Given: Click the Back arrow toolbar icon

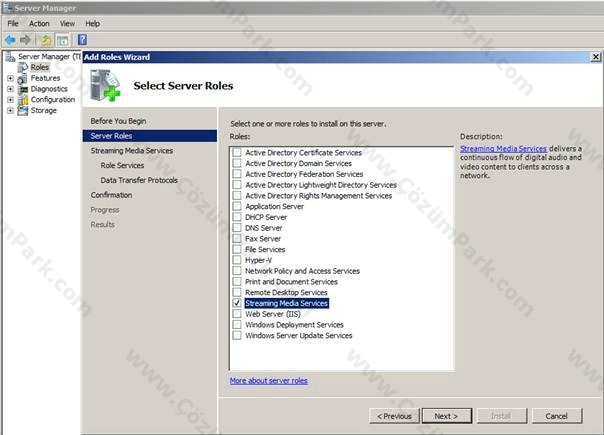Looking at the screenshot, I should pyautogui.click(x=10, y=39).
